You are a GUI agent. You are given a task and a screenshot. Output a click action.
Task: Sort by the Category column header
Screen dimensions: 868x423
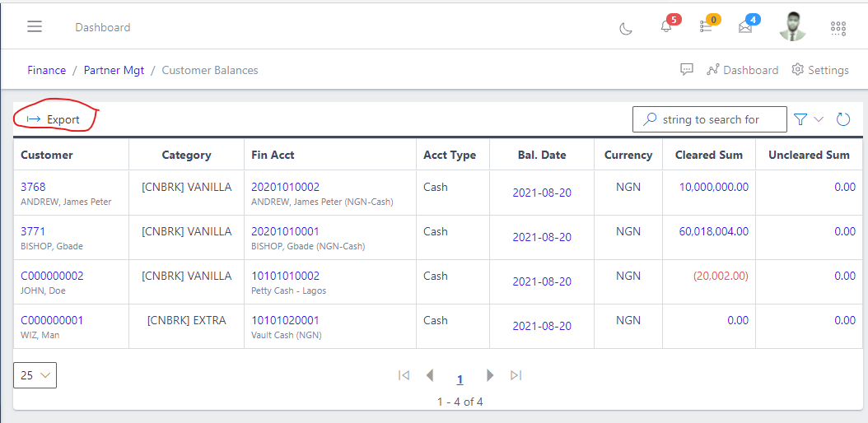coord(187,156)
